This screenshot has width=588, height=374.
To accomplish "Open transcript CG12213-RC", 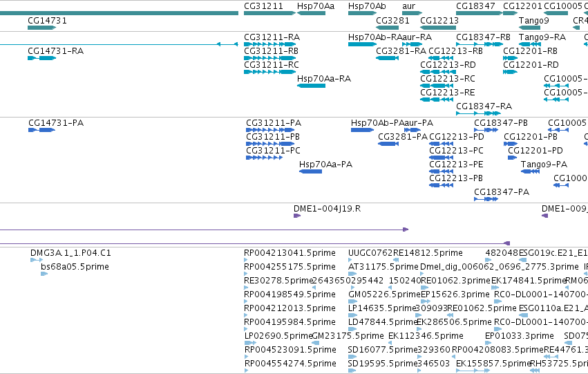I will (437, 86).
